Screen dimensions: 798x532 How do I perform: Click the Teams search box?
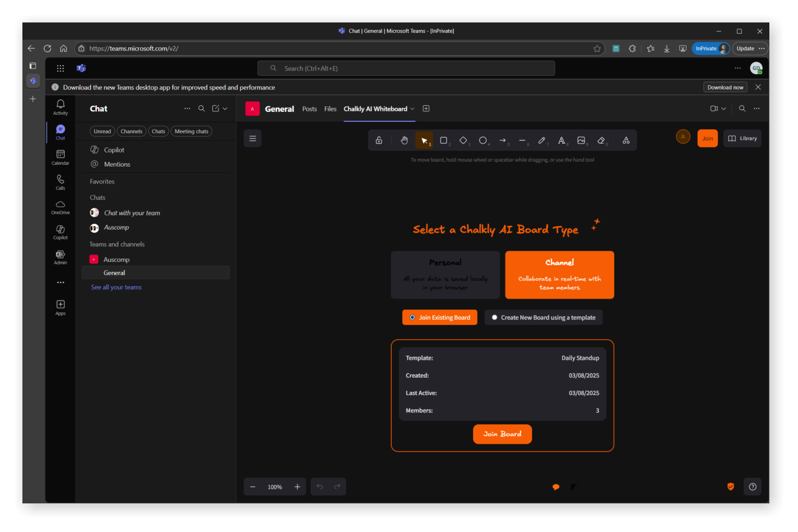(406, 68)
